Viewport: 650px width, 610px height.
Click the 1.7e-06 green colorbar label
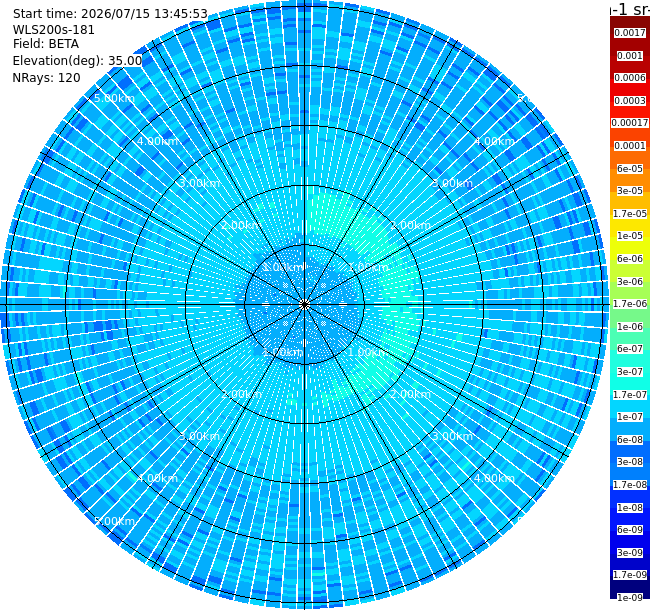tap(630, 304)
